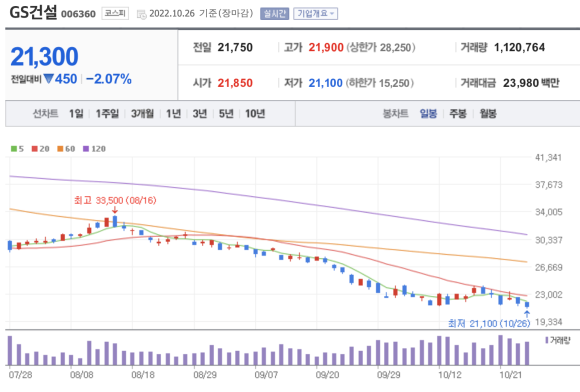
Task: Click the 고가 value 21,900
Action: (326, 47)
